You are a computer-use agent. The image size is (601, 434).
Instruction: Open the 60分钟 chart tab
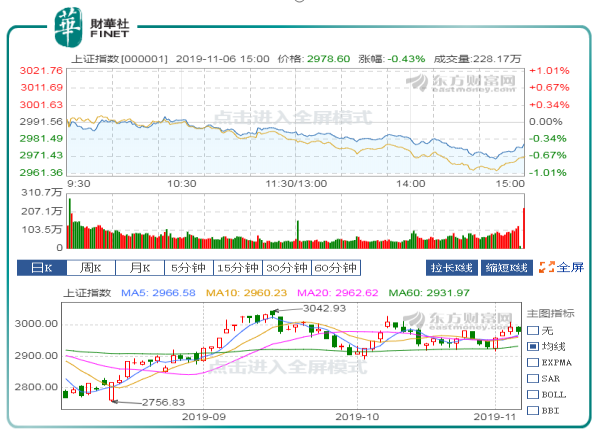[336, 268]
